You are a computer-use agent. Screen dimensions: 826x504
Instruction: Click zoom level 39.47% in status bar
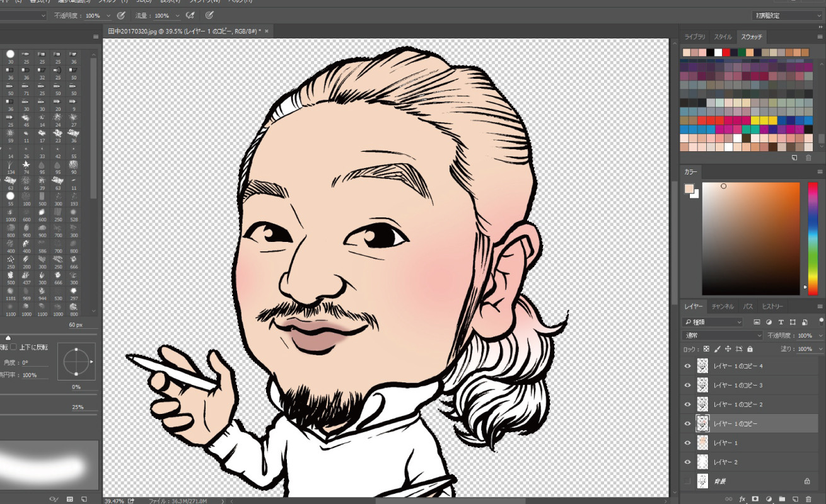click(x=114, y=501)
